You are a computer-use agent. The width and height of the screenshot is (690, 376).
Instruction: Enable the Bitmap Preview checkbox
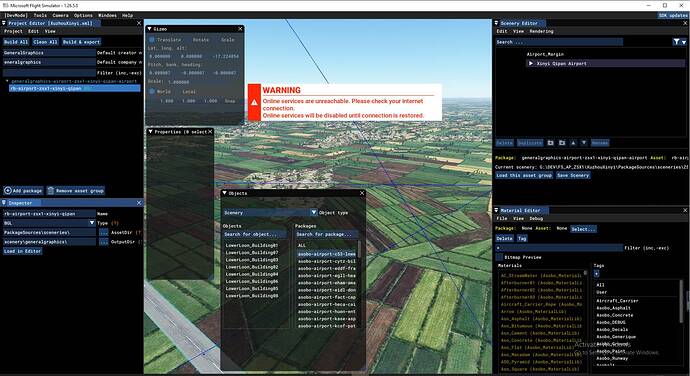pyautogui.click(x=499, y=257)
